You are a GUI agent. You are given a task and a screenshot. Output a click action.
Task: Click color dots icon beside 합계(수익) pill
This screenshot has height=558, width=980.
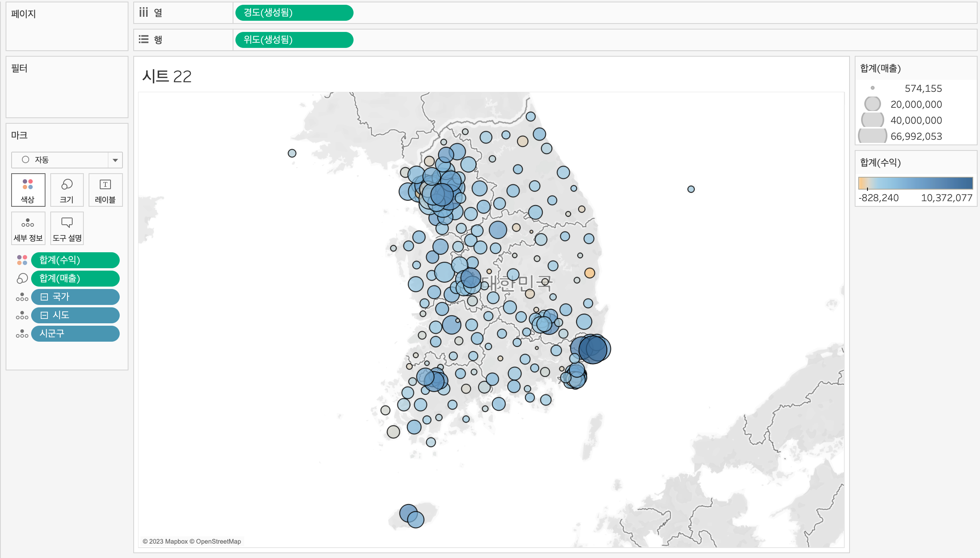(22, 260)
